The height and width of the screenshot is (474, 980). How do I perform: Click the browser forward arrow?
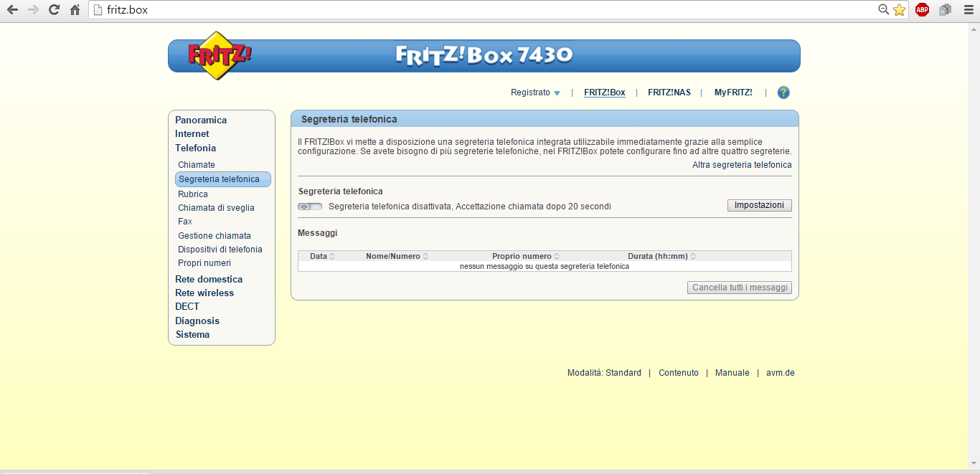pos(33,10)
